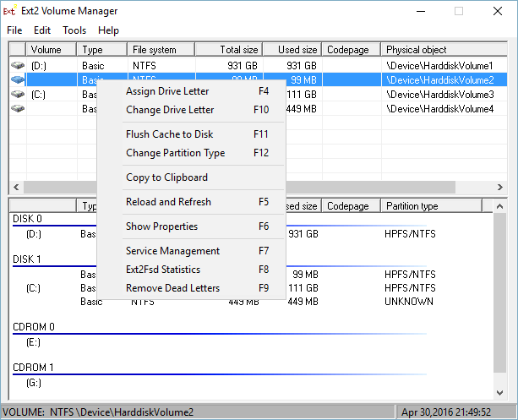Viewport: 518px width, 420px height.
Task: Click the Ext2 app icon in title bar
Action: coord(9,11)
